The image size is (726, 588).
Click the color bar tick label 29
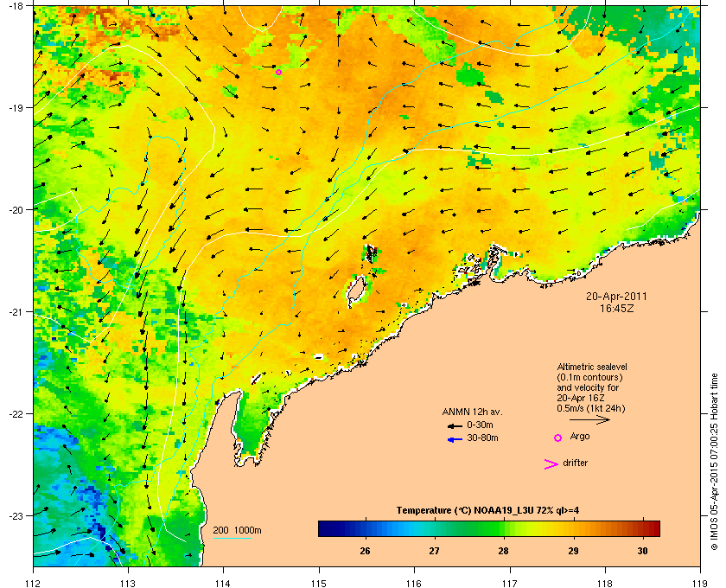pyautogui.click(x=573, y=551)
